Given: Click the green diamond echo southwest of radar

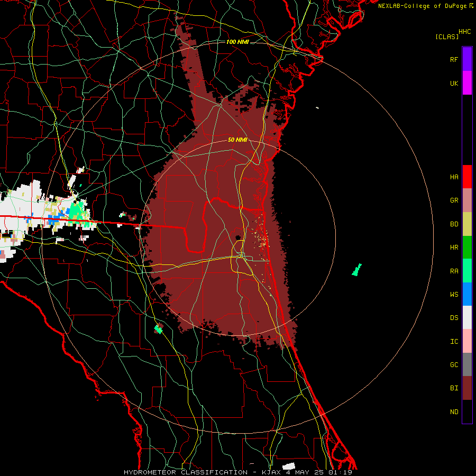Looking at the screenshot, I should 158,329.
